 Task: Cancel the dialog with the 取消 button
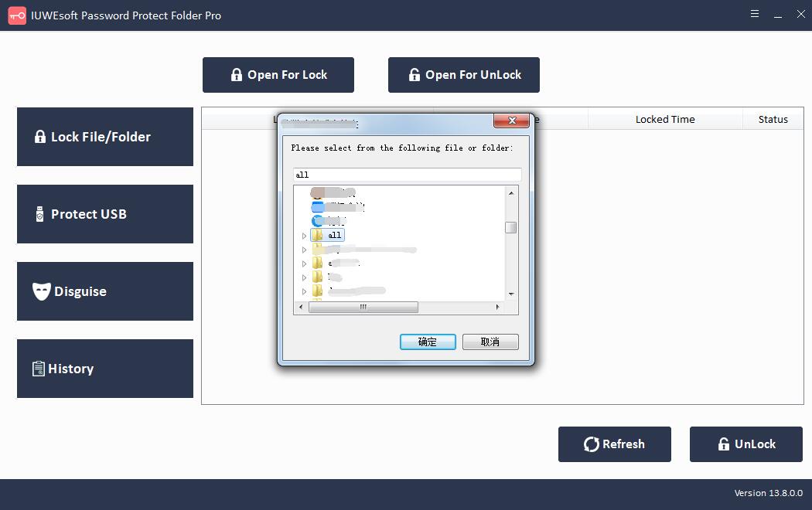coord(490,342)
